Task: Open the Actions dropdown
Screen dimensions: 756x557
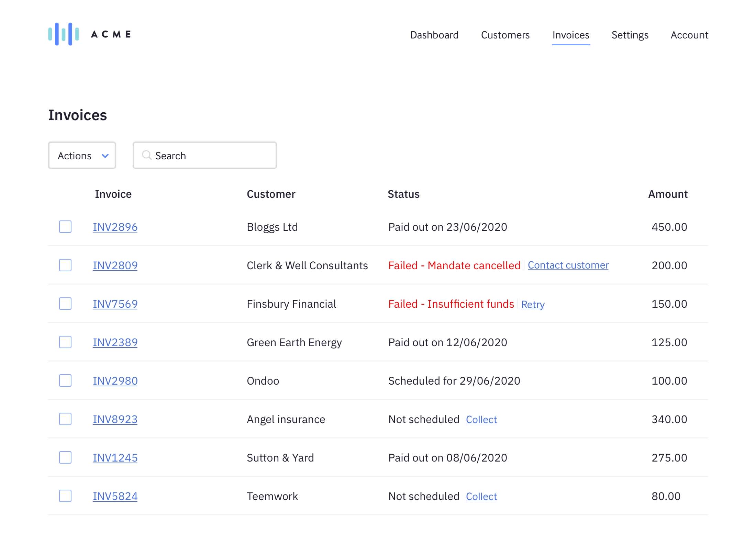Action: (x=82, y=156)
